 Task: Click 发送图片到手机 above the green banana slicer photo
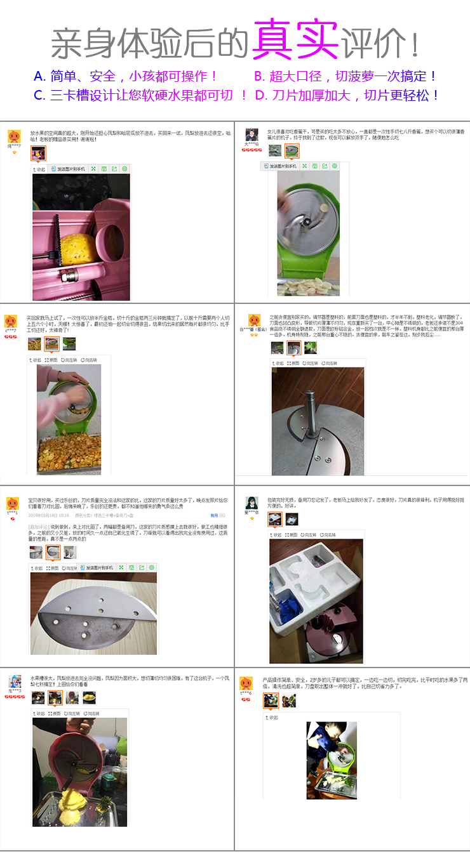pos(280,166)
